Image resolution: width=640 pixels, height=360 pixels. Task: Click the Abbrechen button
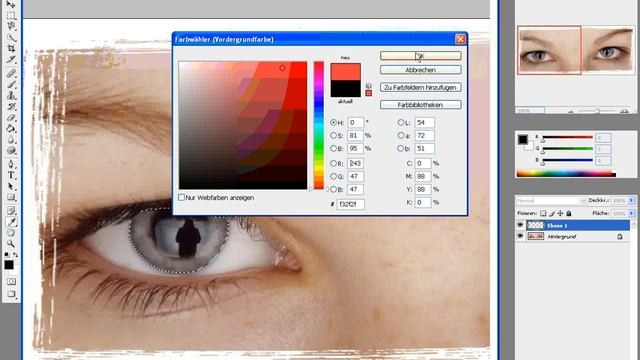(420, 70)
